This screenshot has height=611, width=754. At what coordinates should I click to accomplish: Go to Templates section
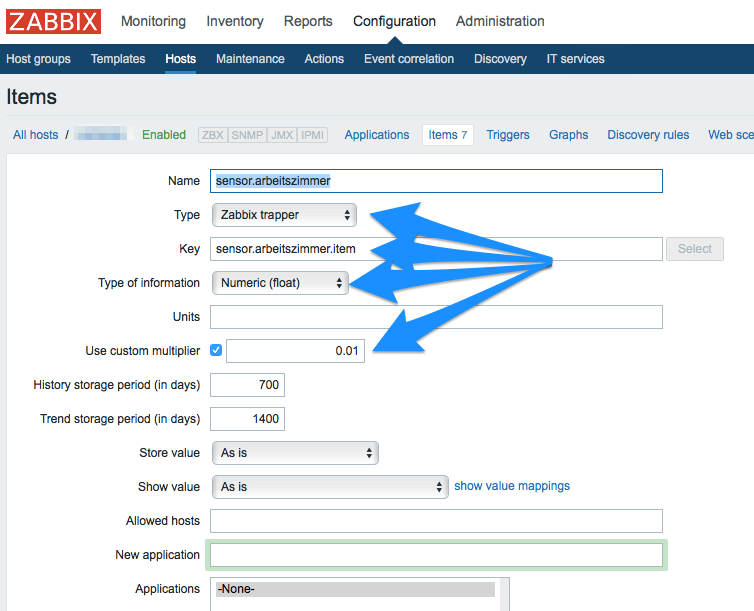point(118,59)
